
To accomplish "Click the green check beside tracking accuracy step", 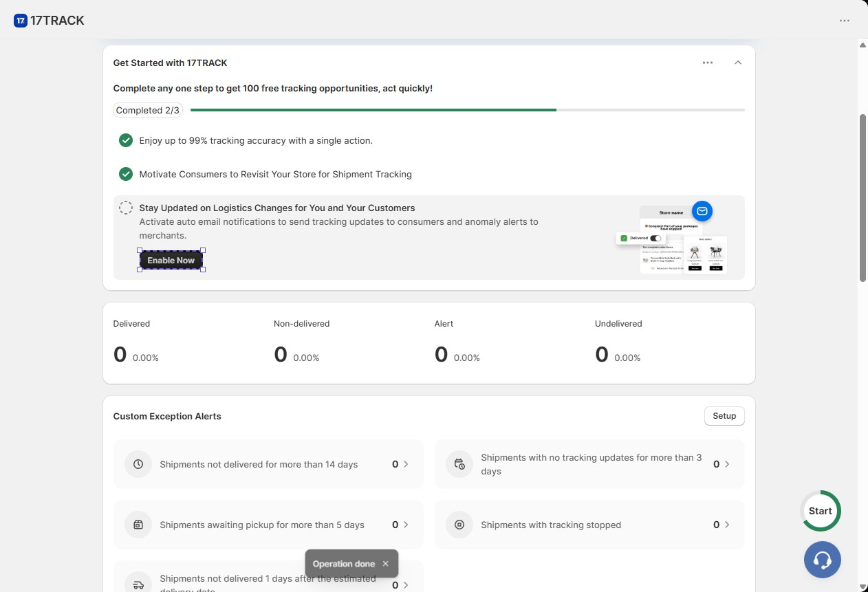I will point(126,140).
